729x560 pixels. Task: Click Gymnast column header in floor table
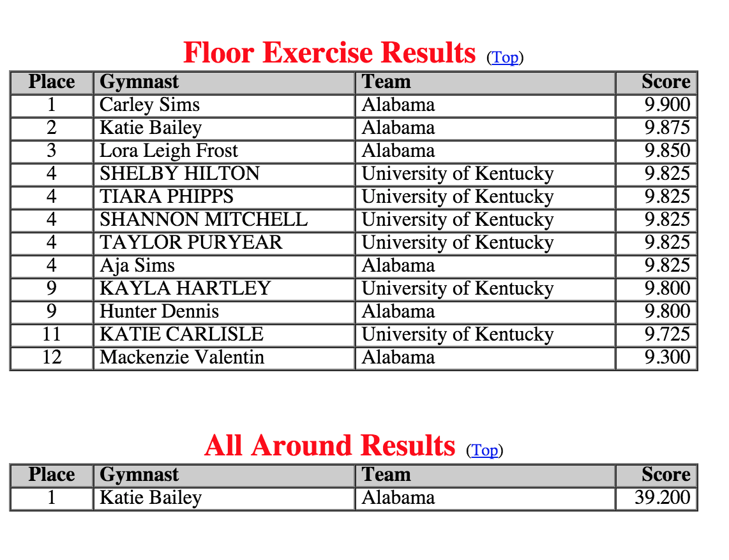[140, 82]
